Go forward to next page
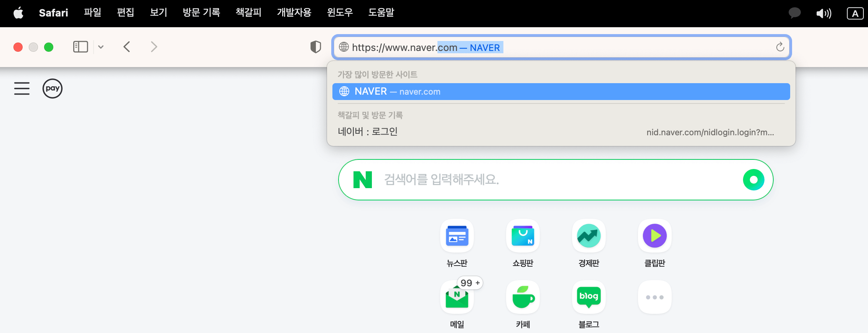Viewport: 868px width, 333px height. [154, 47]
